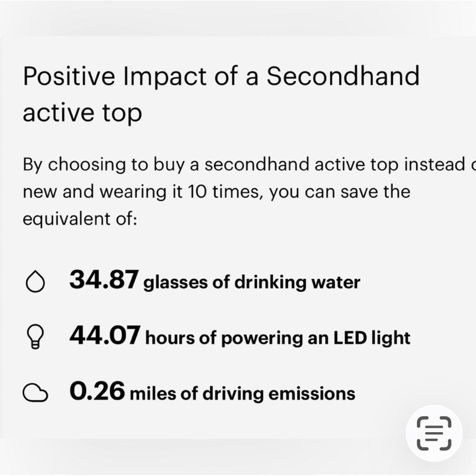Click the word 'Secondhand' in the title
This screenshot has height=476, width=476.
tap(343, 76)
